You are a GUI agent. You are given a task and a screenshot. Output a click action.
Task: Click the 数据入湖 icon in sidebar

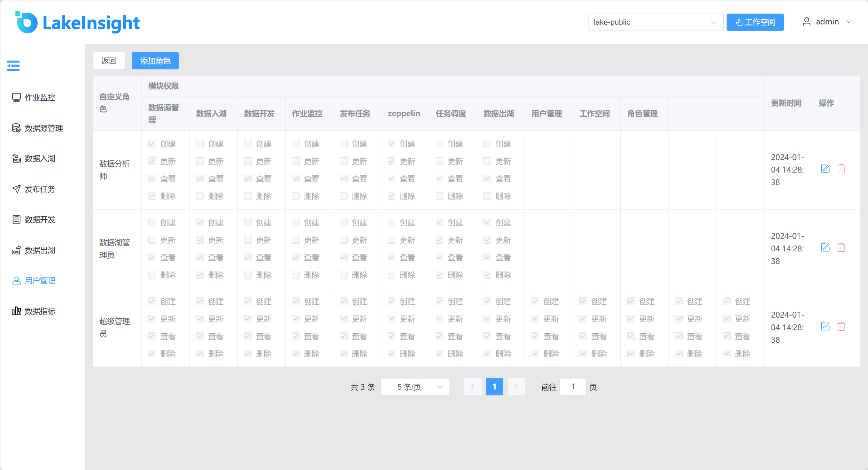[x=16, y=158]
